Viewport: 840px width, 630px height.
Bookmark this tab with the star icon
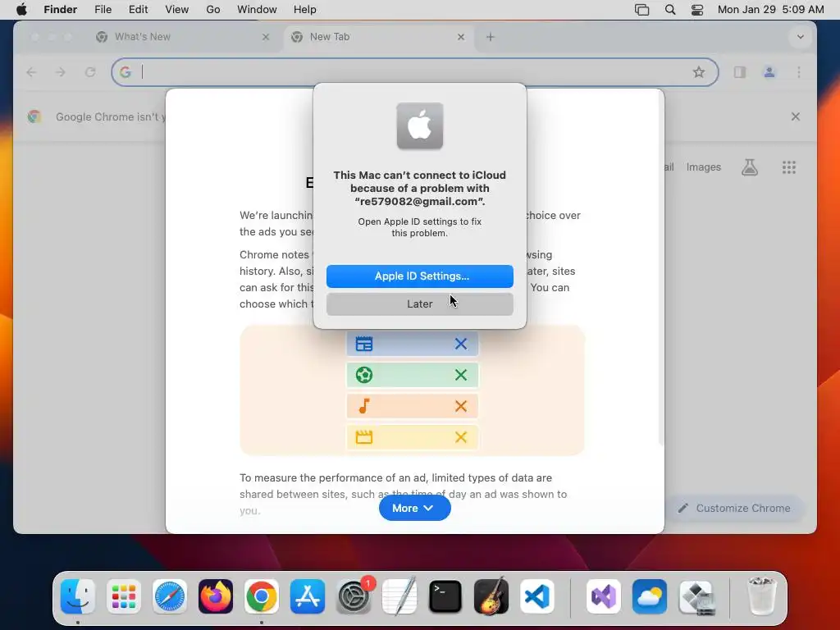click(x=699, y=72)
